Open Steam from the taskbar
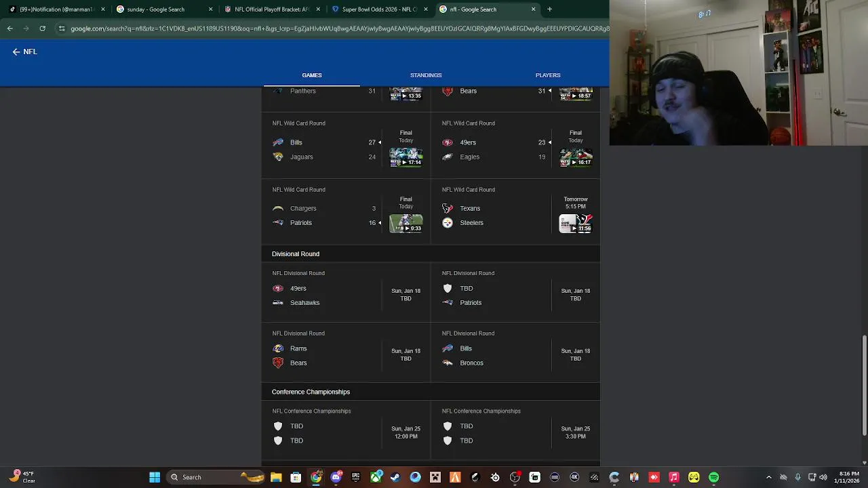Image resolution: width=868 pixels, height=488 pixels. (x=395, y=477)
